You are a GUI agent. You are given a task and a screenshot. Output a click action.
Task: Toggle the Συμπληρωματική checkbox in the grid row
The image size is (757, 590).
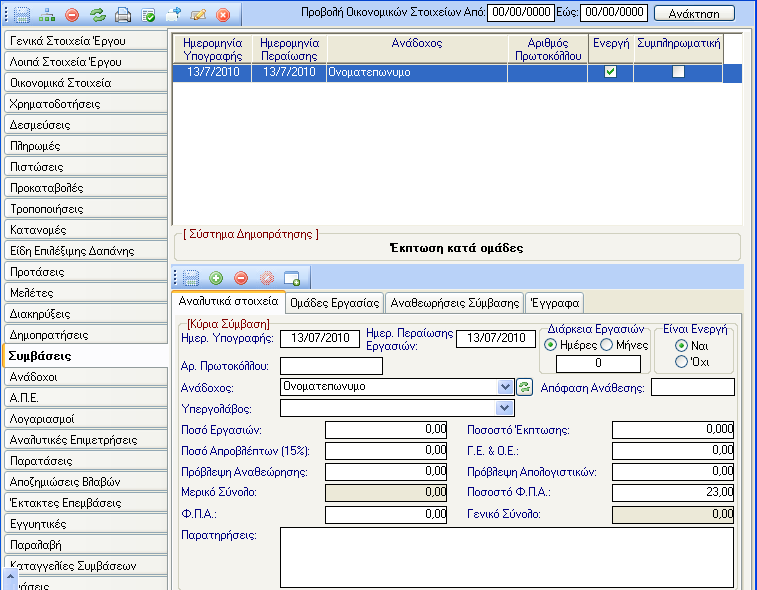pyautogui.click(x=678, y=72)
